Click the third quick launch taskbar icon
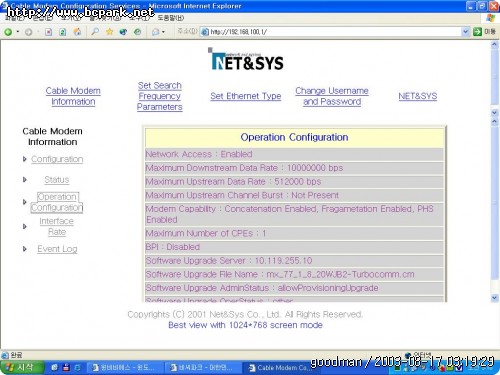Viewport: 500px width, 375px height. coord(77,368)
